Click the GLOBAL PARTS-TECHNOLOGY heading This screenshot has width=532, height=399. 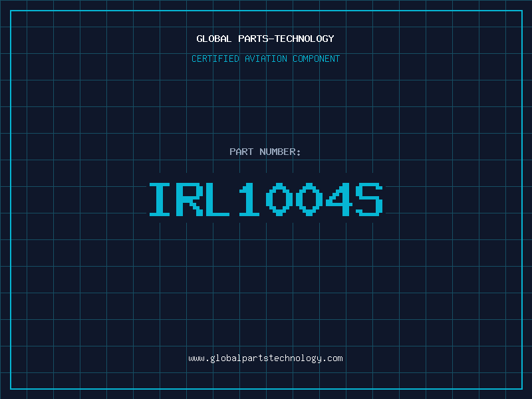(x=265, y=39)
